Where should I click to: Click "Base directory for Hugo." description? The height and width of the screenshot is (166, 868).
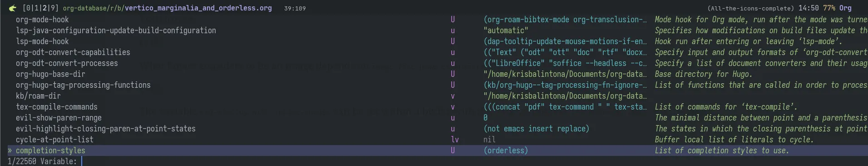pos(703,74)
